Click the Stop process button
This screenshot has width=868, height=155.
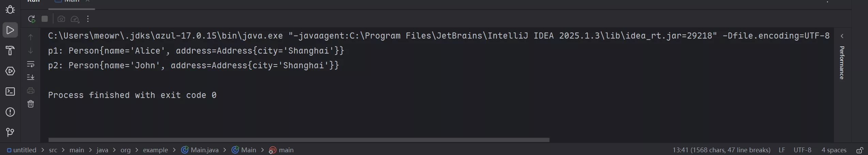45,19
